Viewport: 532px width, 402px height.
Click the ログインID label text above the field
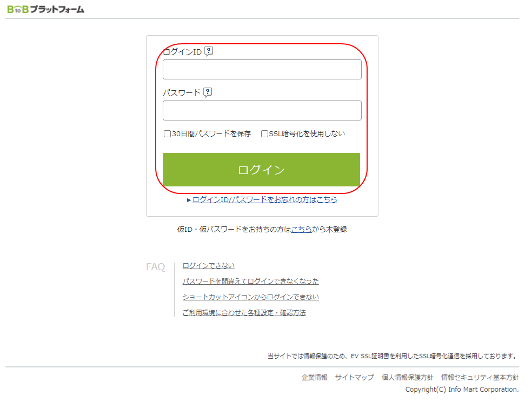pos(182,52)
